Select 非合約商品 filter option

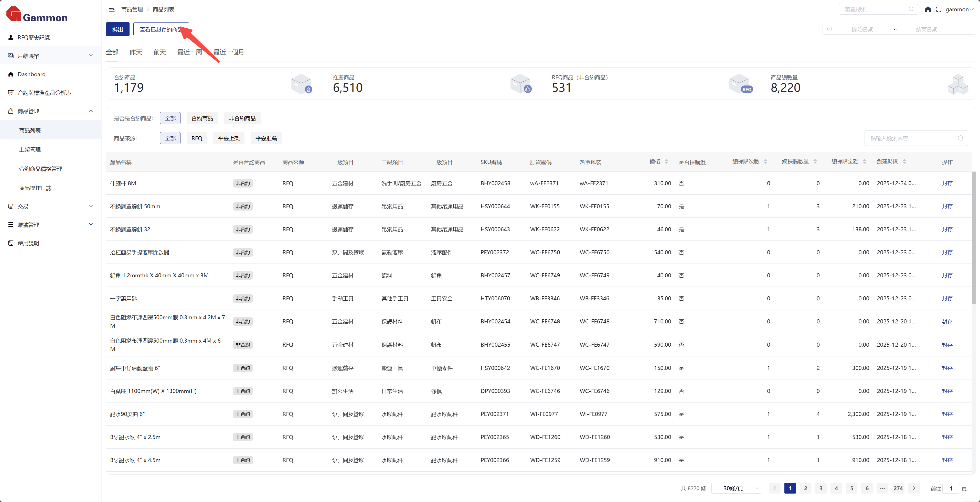click(242, 118)
